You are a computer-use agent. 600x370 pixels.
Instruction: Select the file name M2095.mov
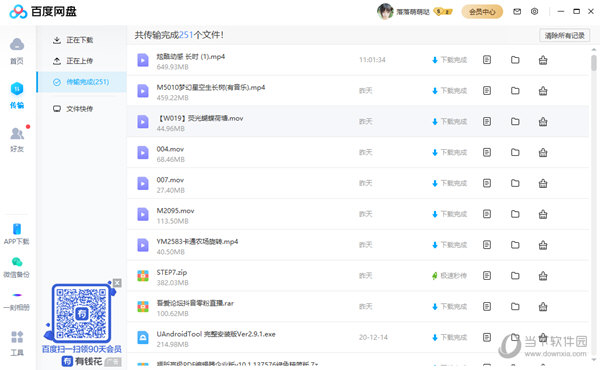pos(175,210)
